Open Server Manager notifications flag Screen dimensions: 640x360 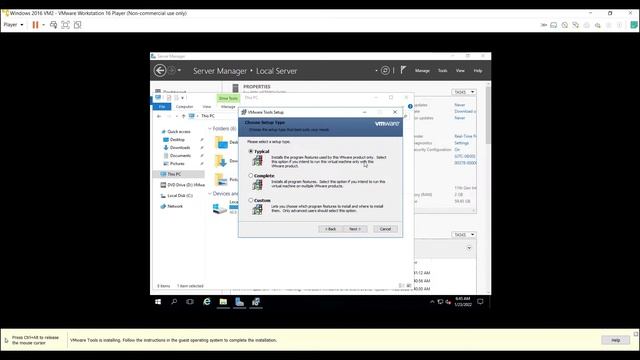point(403,70)
